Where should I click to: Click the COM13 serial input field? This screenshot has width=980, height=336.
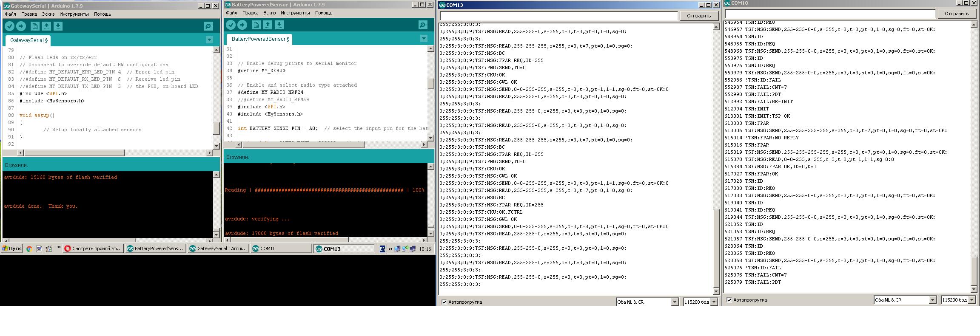pos(558,16)
